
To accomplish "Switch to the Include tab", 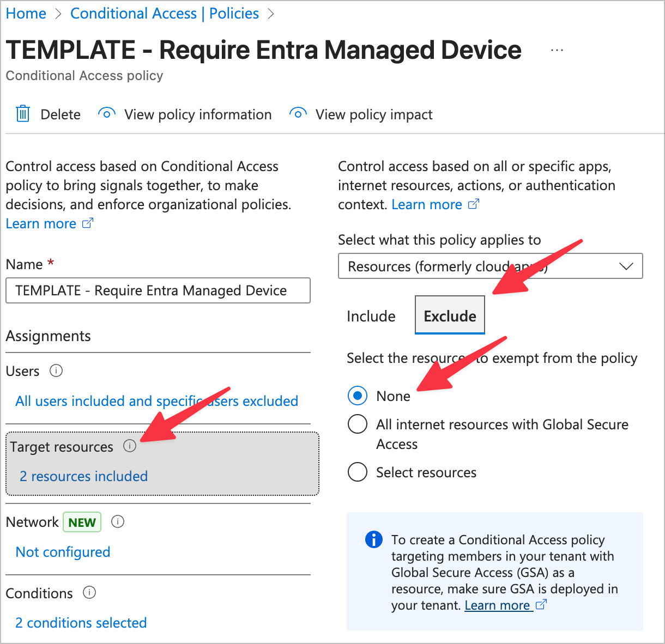I will click(x=371, y=316).
